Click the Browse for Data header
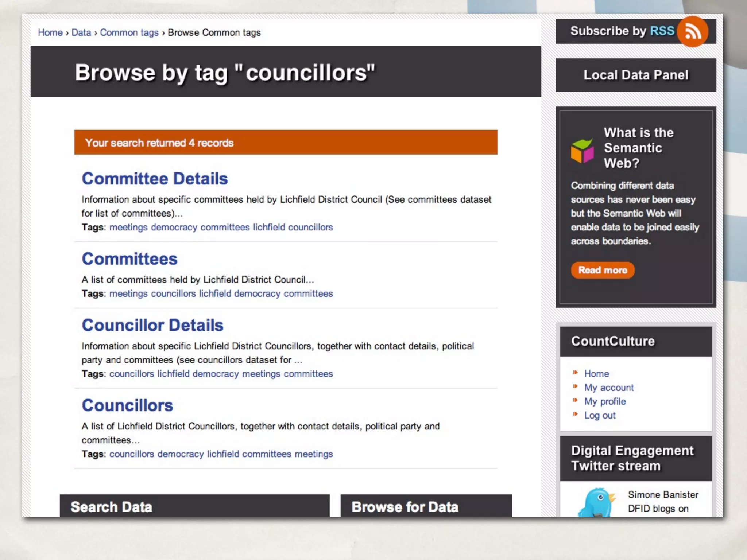 [x=405, y=507]
